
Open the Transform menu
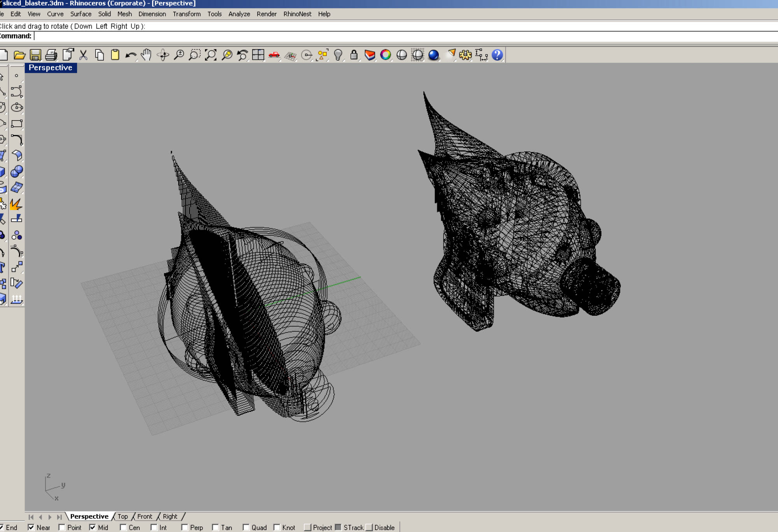(186, 14)
